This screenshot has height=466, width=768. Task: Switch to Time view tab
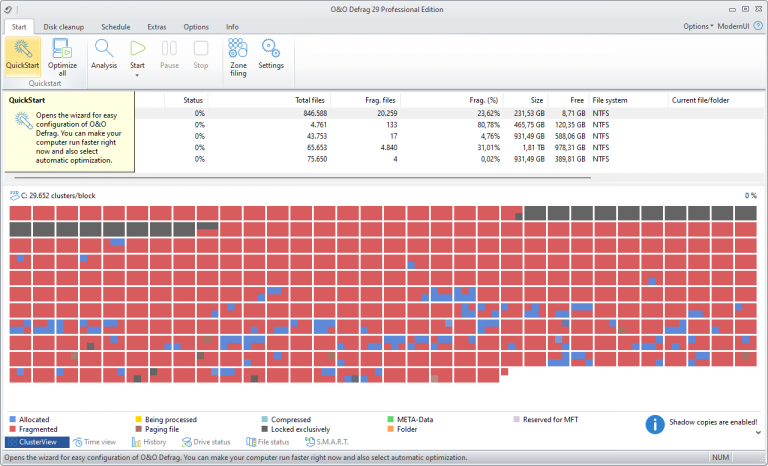[95, 442]
